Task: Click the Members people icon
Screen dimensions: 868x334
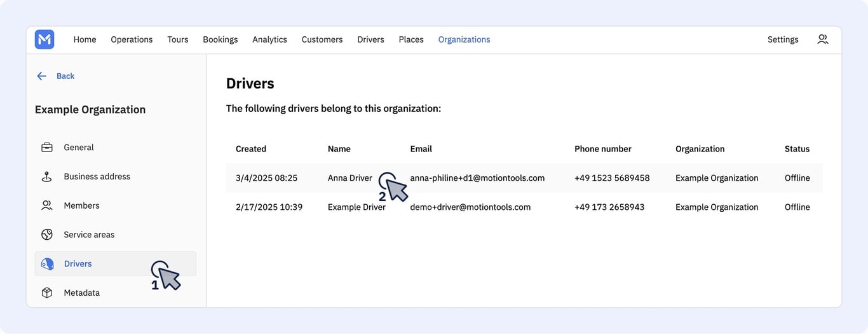Action: pyautogui.click(x=47, y=205)
